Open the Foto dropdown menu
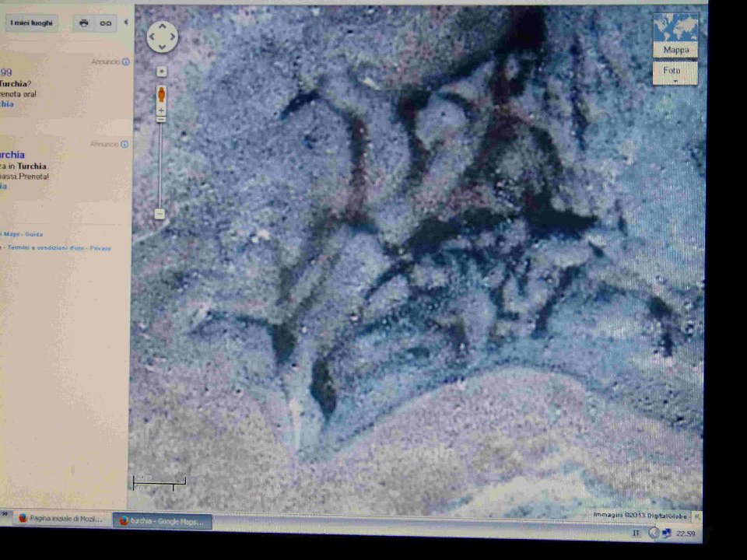The image size is (747, 560). click(x=675, y=73)
